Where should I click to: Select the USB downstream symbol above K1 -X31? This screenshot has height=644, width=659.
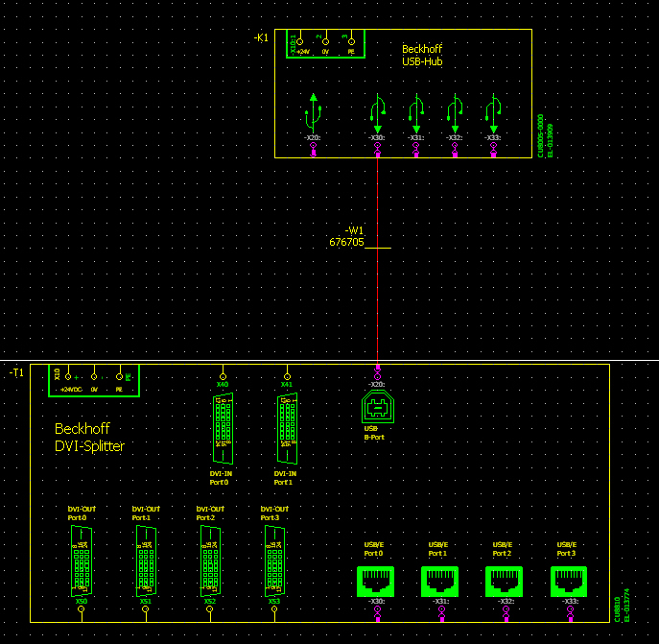tap(416, 112)
